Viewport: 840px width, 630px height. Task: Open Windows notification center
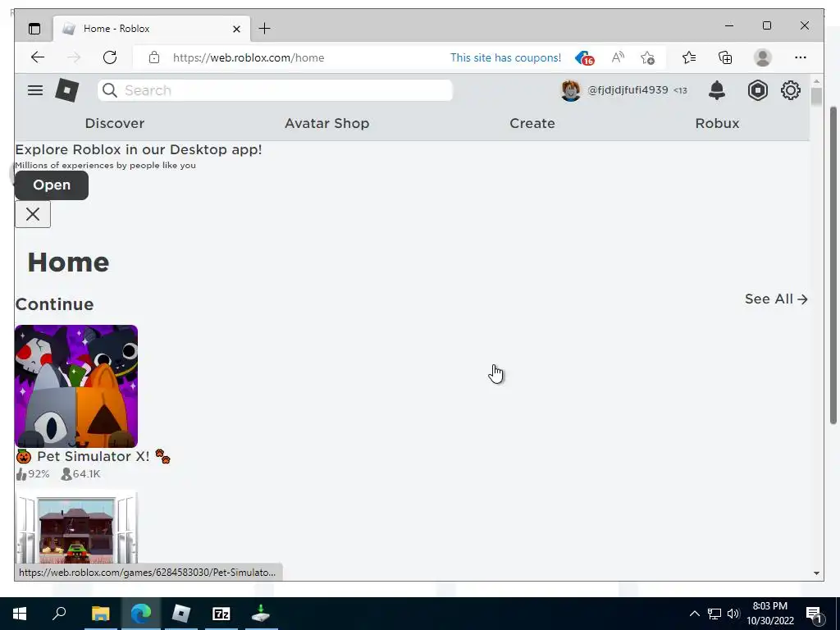pyautogui.click(x=815, y=614)
